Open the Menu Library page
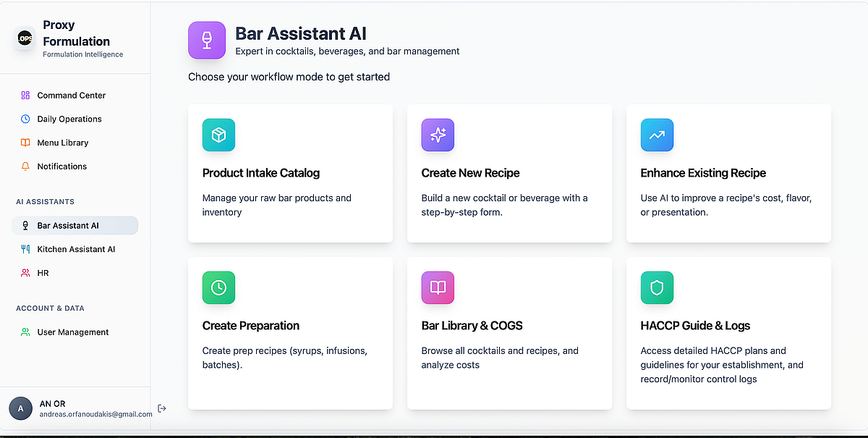868x438 pixels. [62, 143]
